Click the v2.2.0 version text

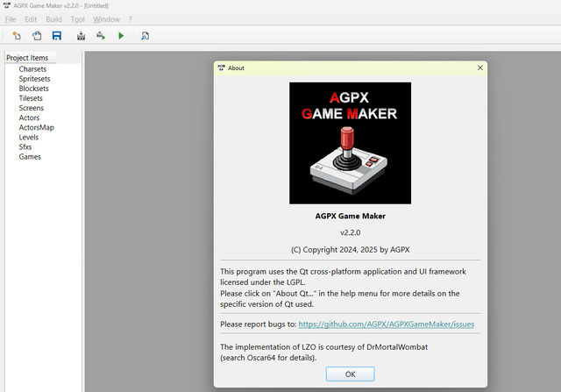pos(351,232)
